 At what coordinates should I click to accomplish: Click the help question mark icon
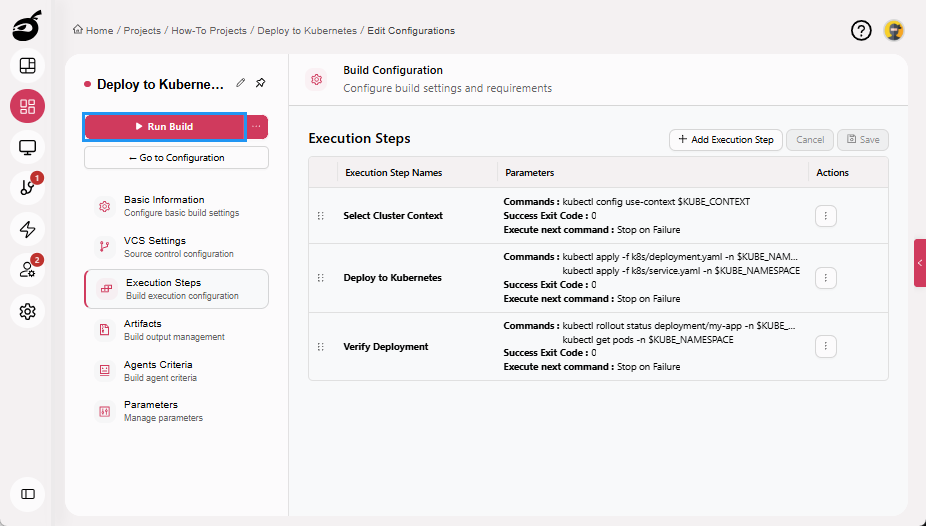(861, 30)
